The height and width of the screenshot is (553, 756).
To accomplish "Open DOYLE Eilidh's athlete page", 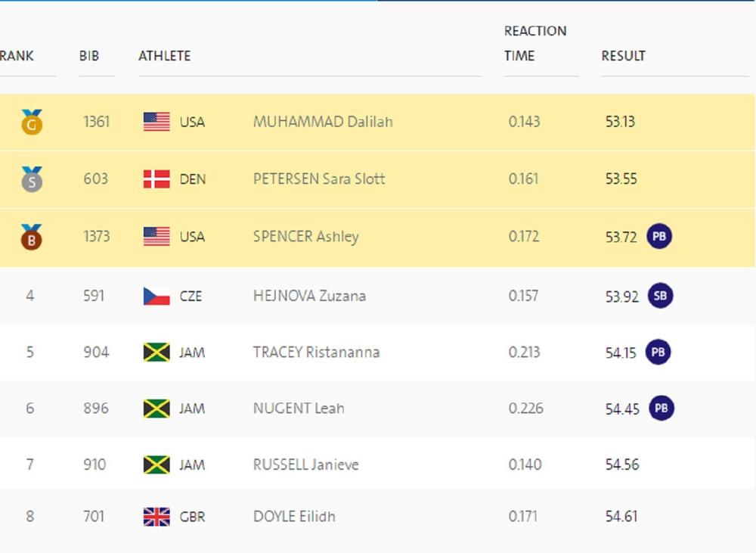I will (x=294, y=517).
